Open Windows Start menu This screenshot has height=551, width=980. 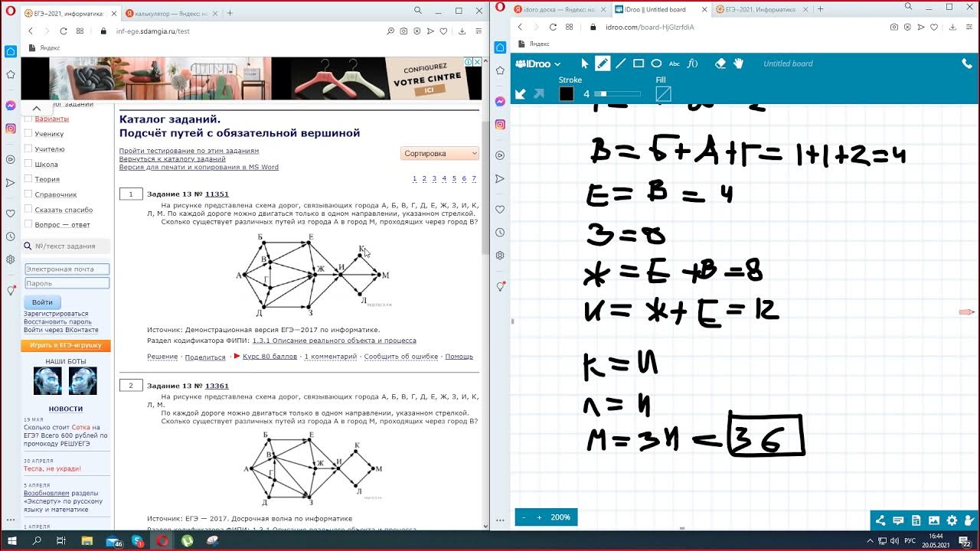coord(11,540)
